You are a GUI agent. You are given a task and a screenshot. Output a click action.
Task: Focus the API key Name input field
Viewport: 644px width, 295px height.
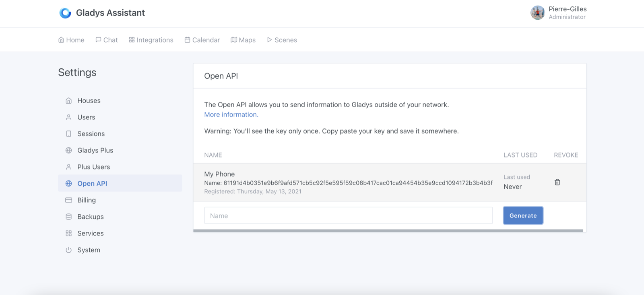click(x=348, y=215)
